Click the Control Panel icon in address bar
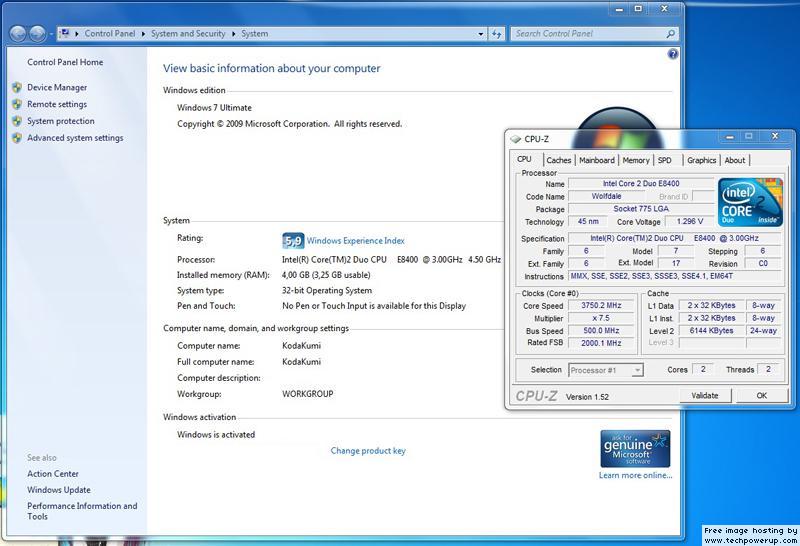This screenshot has height=546, width=800. (x=64, y=33)
